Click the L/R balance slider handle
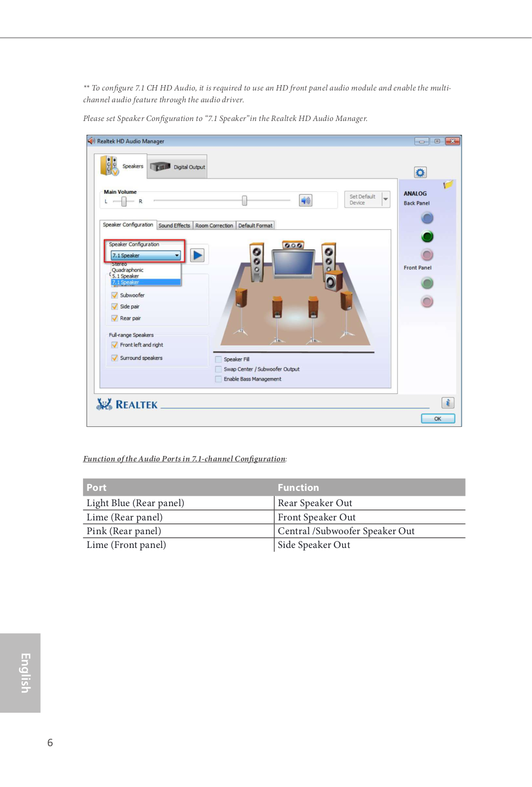 coord(124,201)
